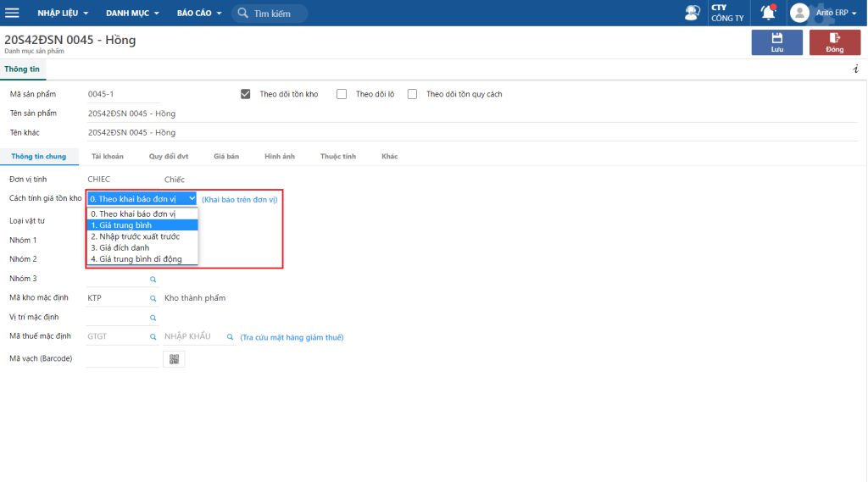868x482 pixels.
Task: Switch to the Giá bán tab
Action: pos(226,157)
